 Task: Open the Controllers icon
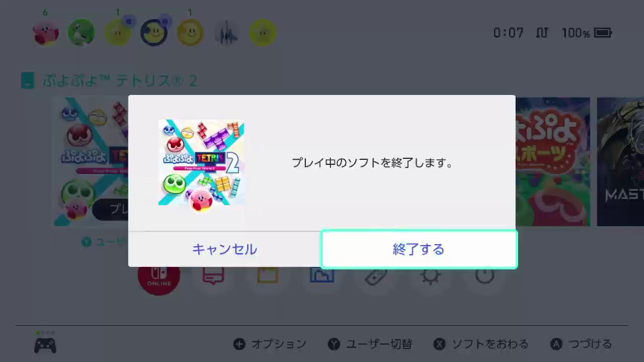tap(376, 276)
